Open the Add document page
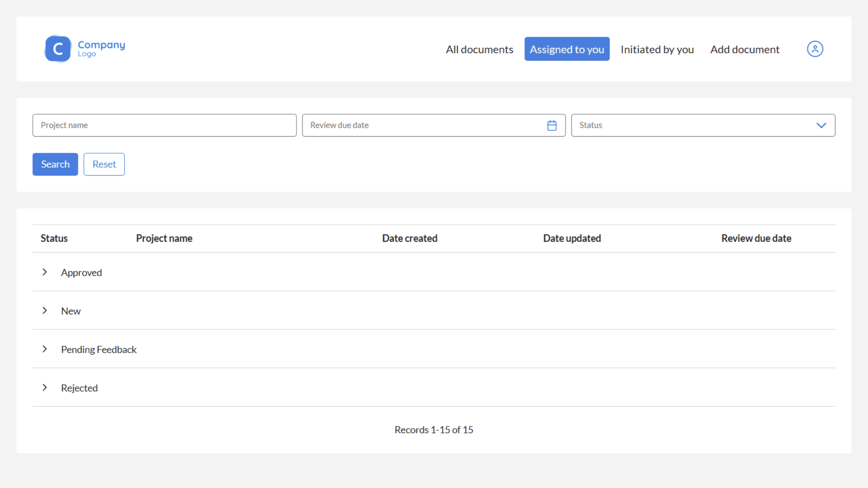Viewport: 868px width, 488px height. [745, 49]
